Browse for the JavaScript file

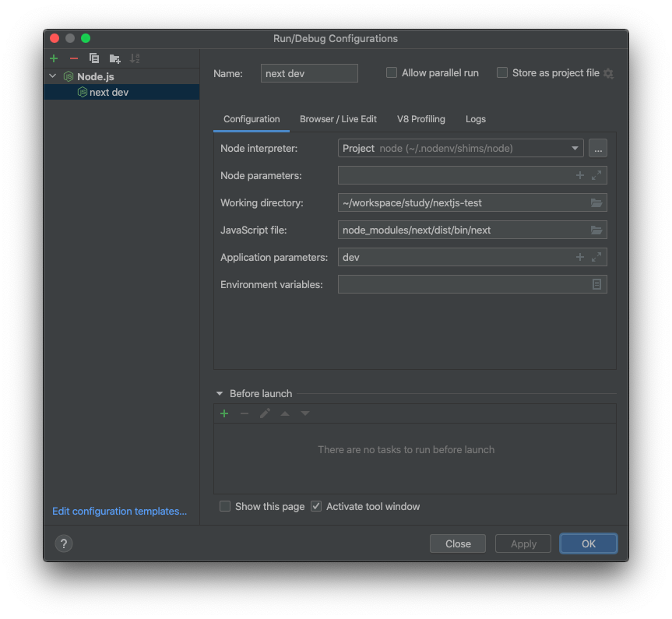(596, 230)
